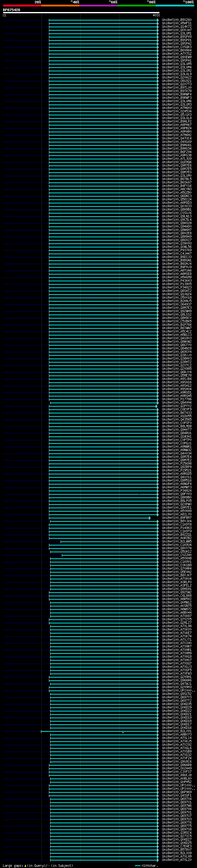Image resolution: width=197 pixels, height=868 pixels.
Task: Select the UniRef100_O24534 label
Action: (x=177, y=111)
